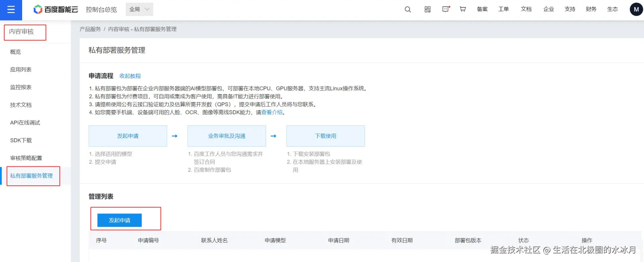Click the 发起申请 flow step box

point(128,136)
